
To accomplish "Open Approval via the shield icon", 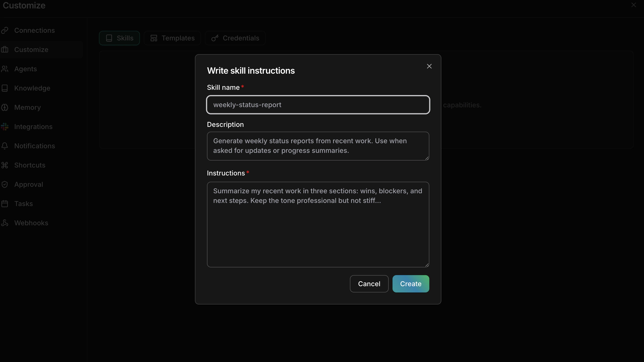I will pyautogui.click(x=5, y=184).
